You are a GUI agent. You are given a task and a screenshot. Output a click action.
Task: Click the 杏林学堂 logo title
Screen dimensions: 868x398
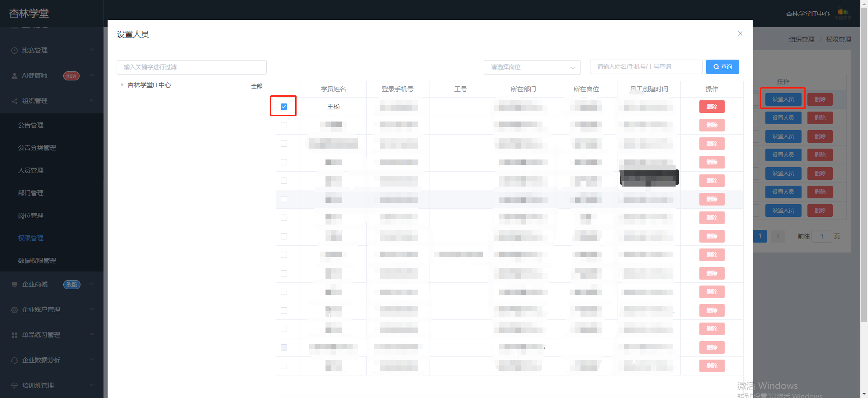pyautogui.click(x=29, y=14)
